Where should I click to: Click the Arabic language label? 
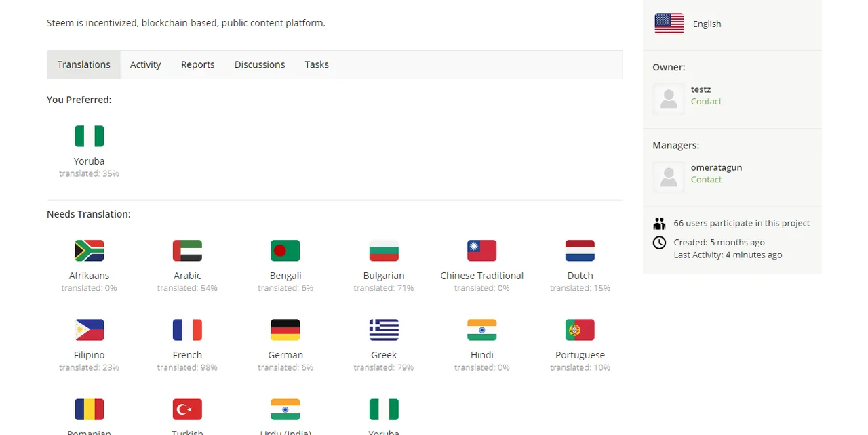tap(187, 276)
